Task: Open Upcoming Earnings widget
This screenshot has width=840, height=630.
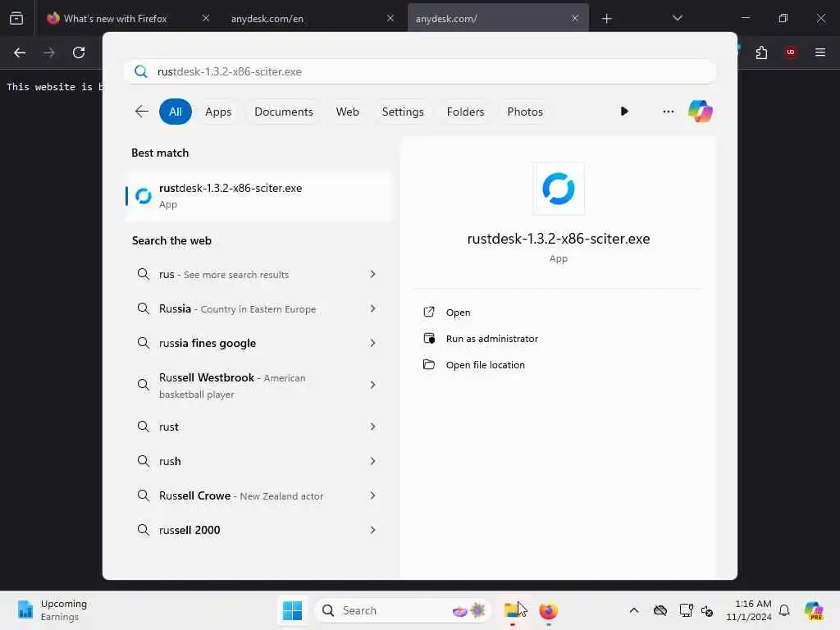Action: pos(52,610)
